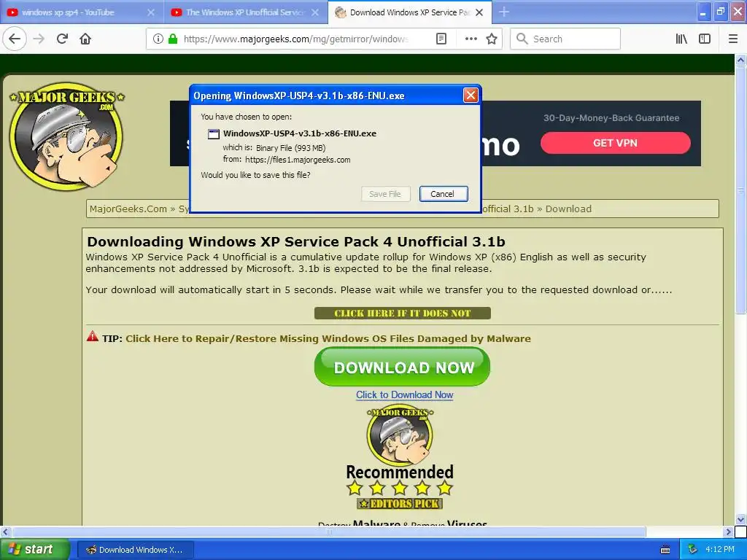Click the keyboard icon in the system tray
747x560 pixels.
coord(665,550)
